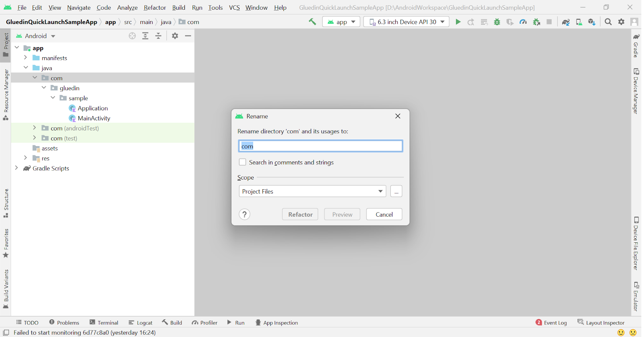Image resolution: width=644 pixels, height=337 pixels.
Task: Open the VCS menu
Action: tap(234, 8)
